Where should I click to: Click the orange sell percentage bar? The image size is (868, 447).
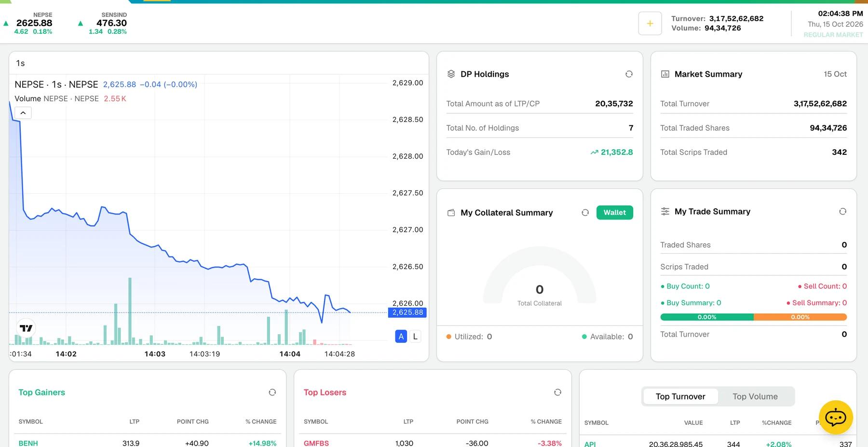[x=800, y=317]
